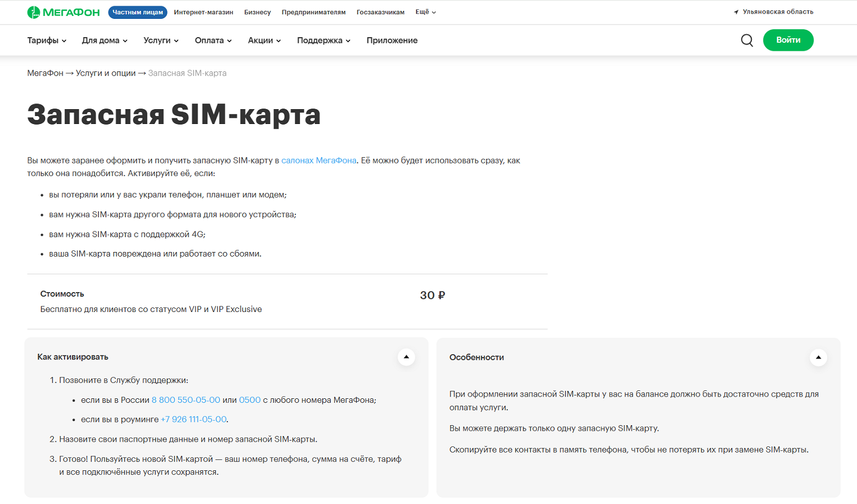The height and width of the screenshot is (504, 857).
Task: Click the Как активировать heading
Action: coord(73,357)
